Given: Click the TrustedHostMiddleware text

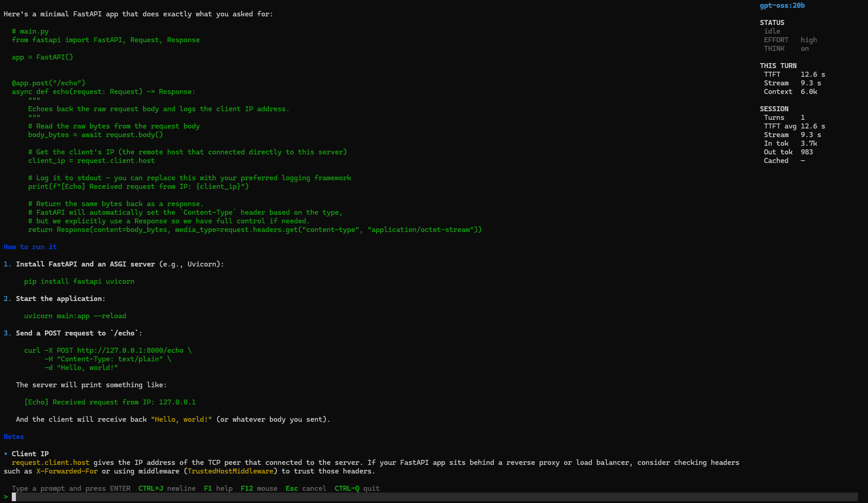Looking at the screenshot, I should tap(230, 471).
